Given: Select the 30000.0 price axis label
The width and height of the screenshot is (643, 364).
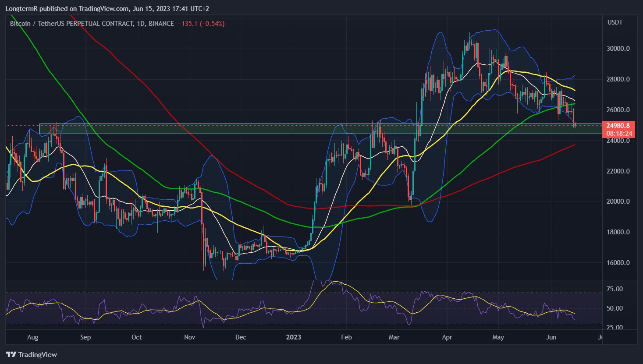Looking at the screenshot, I should click(618, 49).
